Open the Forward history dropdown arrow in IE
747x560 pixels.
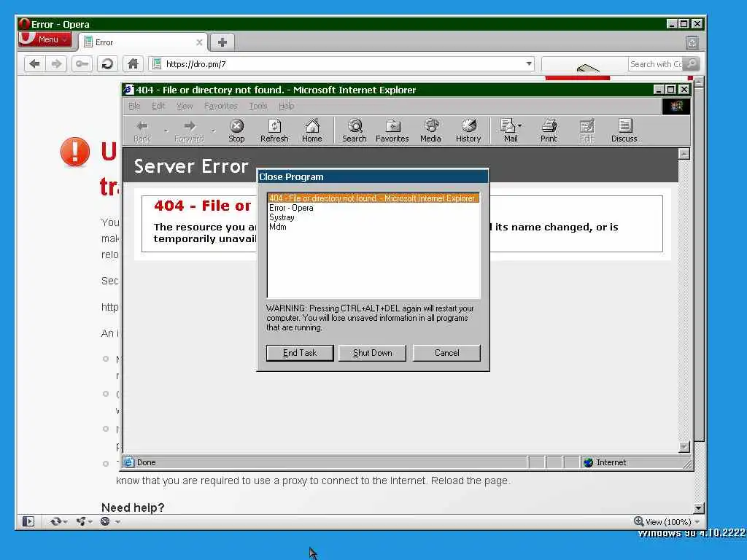click(x=214, y=131)
